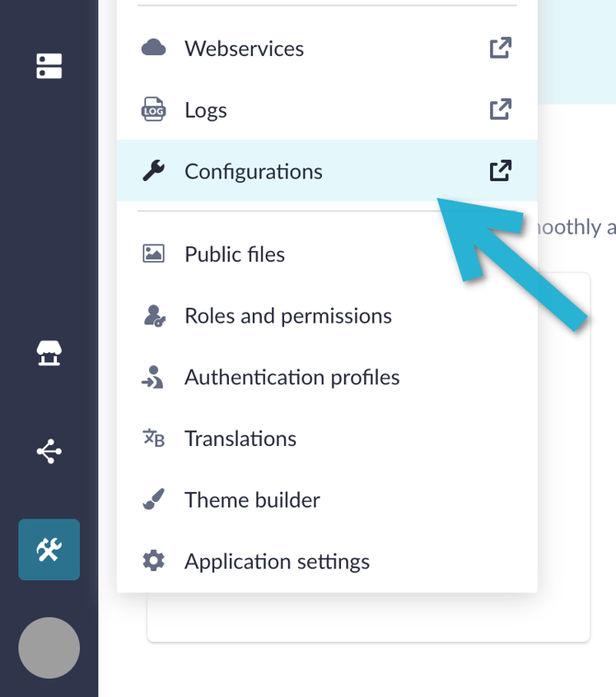
Task: Click the user avatar circle
Action: coord(49,648)
